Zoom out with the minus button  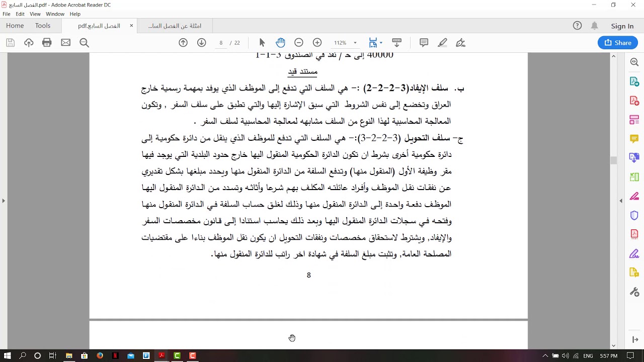[x=298, y=43]
